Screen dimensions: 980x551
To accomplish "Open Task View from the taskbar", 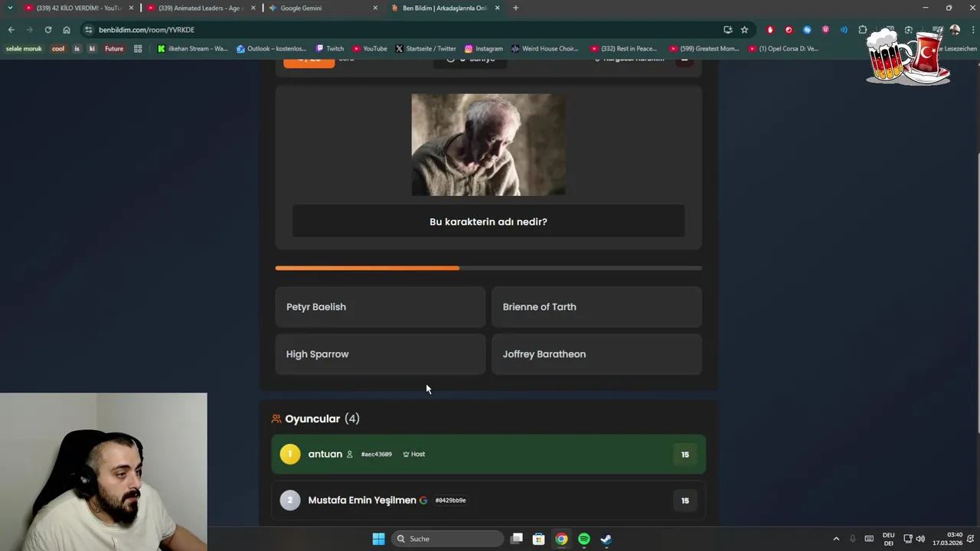I will 517,539.
